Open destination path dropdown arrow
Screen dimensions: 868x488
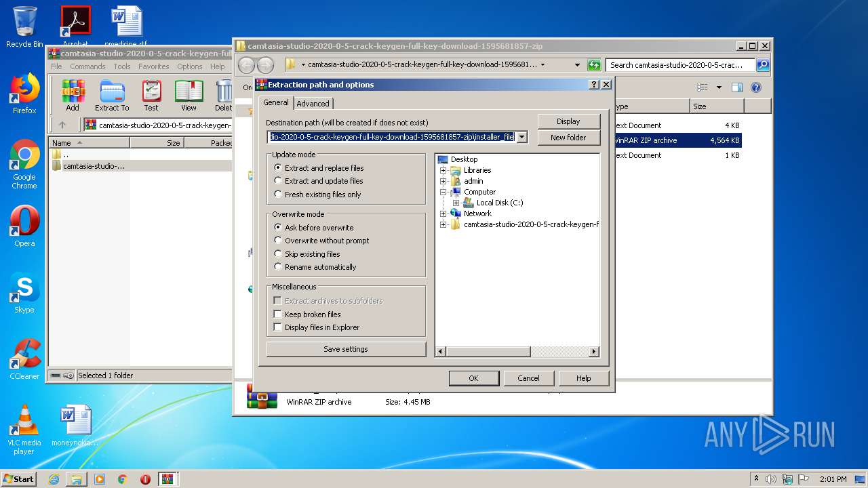click(x=521, y=137)
